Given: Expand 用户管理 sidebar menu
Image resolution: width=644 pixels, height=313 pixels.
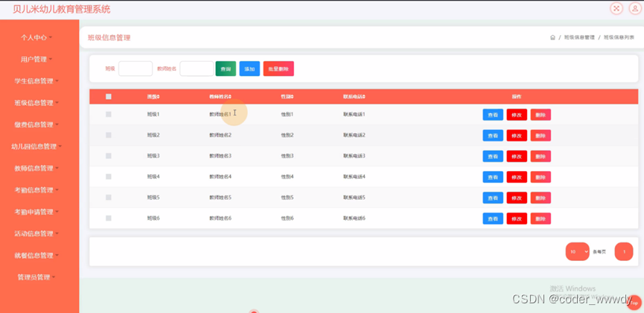Looking at the screenshot, I should click(x=36, y=59).
